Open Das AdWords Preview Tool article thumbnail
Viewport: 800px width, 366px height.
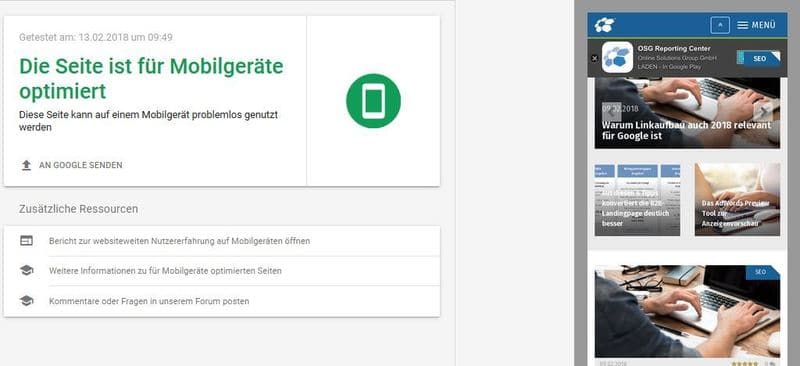tap(737, 200)
